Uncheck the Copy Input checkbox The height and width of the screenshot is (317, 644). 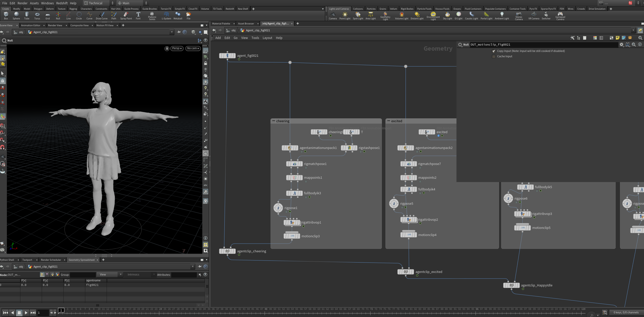(494, 51)
